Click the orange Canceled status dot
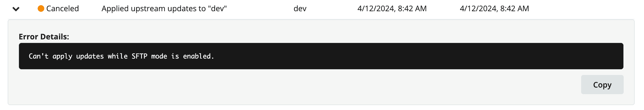The height and width of the screenshot is (110, 644). coord(41,9)
